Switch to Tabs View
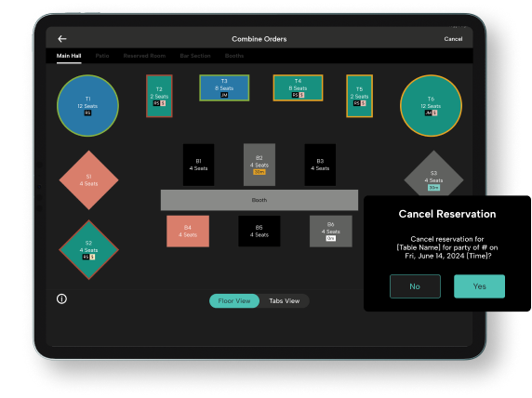Screen dimensions: 532x398 click(285, 301)
